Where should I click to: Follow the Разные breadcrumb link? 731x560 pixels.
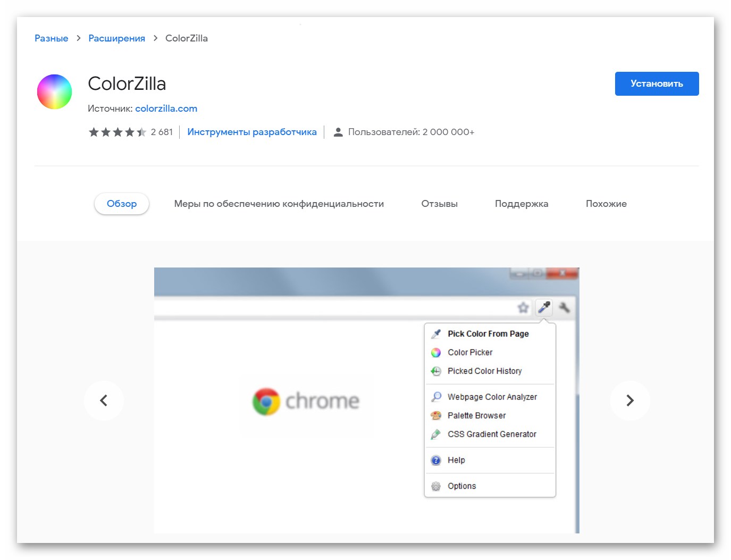point(51,38)
